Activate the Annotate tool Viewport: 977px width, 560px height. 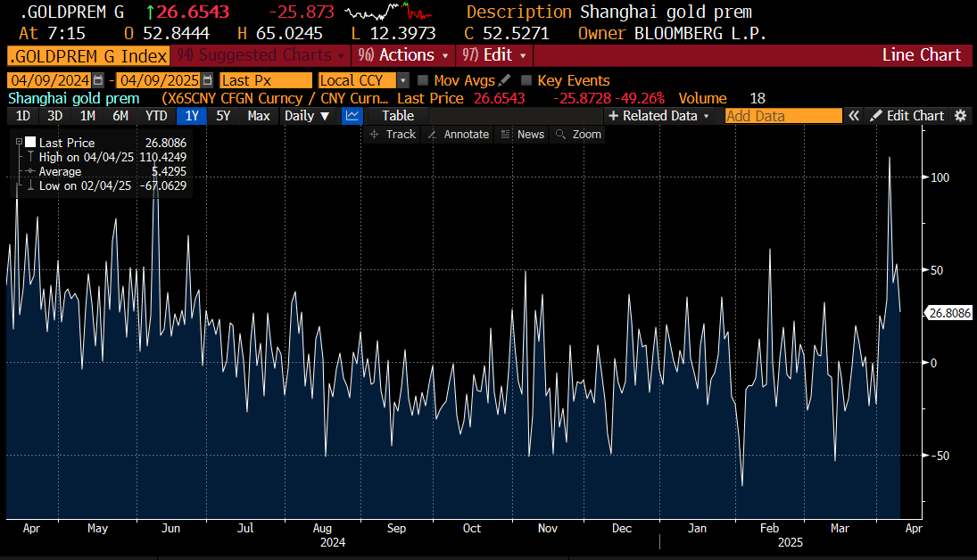(459, 135)
